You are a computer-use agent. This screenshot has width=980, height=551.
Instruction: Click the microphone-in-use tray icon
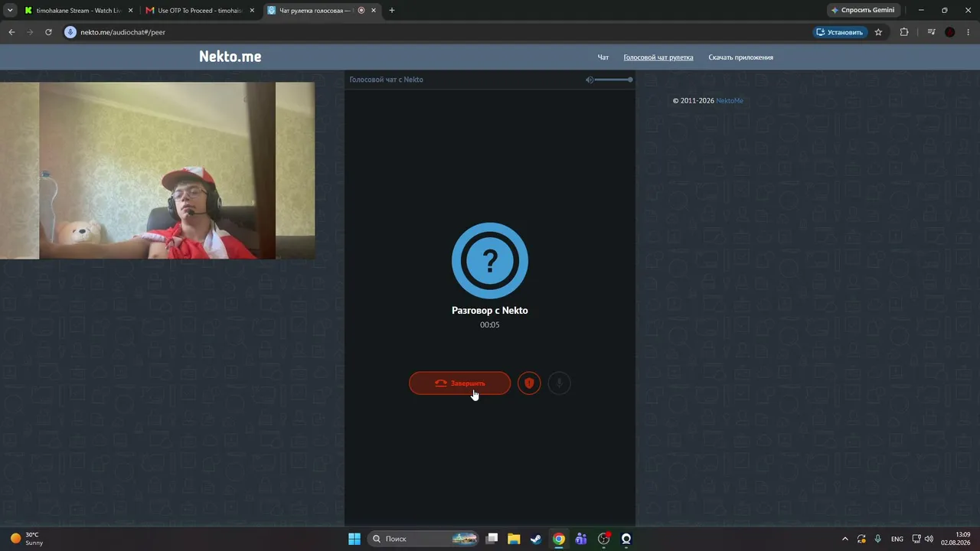[878, 539]
